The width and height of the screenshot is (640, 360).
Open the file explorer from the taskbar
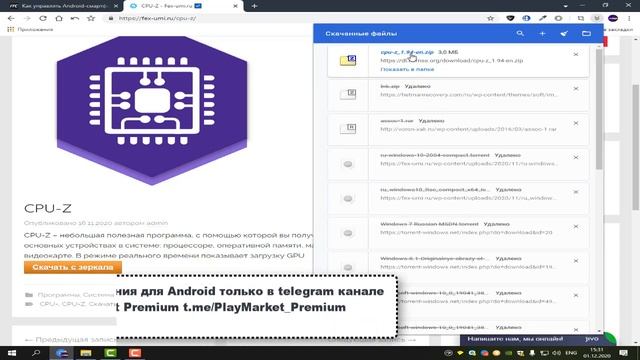click(x=86, y=353)
